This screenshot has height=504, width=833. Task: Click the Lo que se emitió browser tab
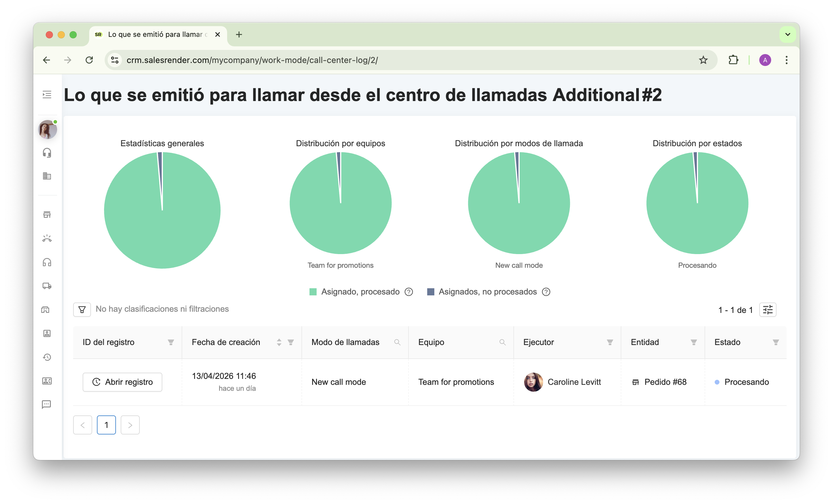click(155, 34)
